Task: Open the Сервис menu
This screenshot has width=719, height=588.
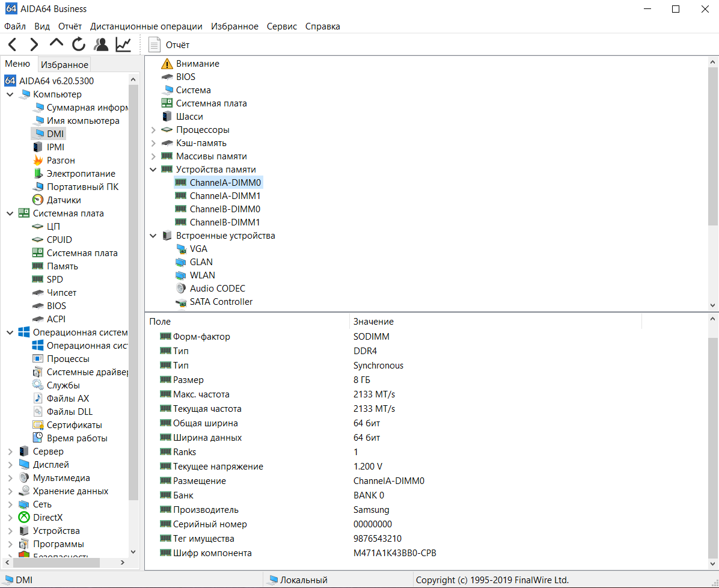Action: [282, 26]
